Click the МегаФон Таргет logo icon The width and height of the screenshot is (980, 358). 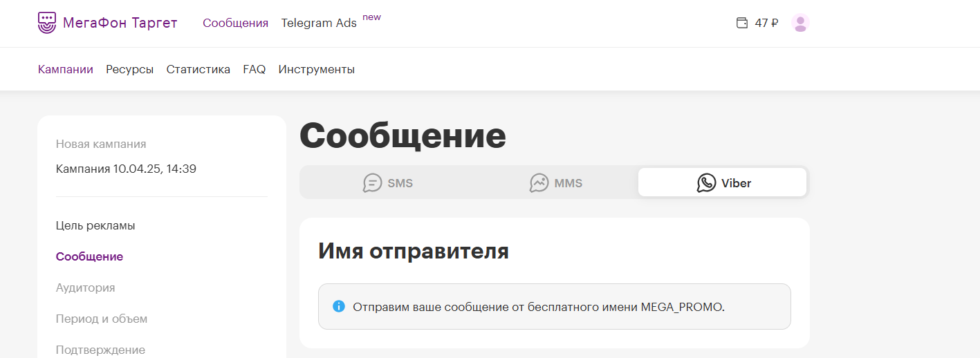click(47, 23)
